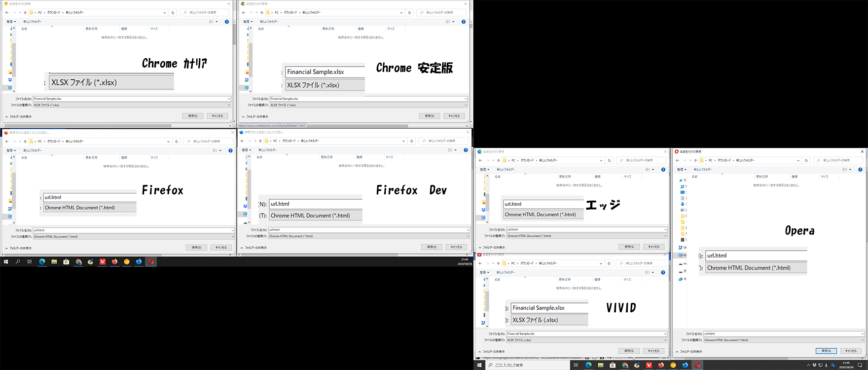Refresh folder in Firefox Dev save dialog
This screenshot has width=868, height=370.
(412, 141)
